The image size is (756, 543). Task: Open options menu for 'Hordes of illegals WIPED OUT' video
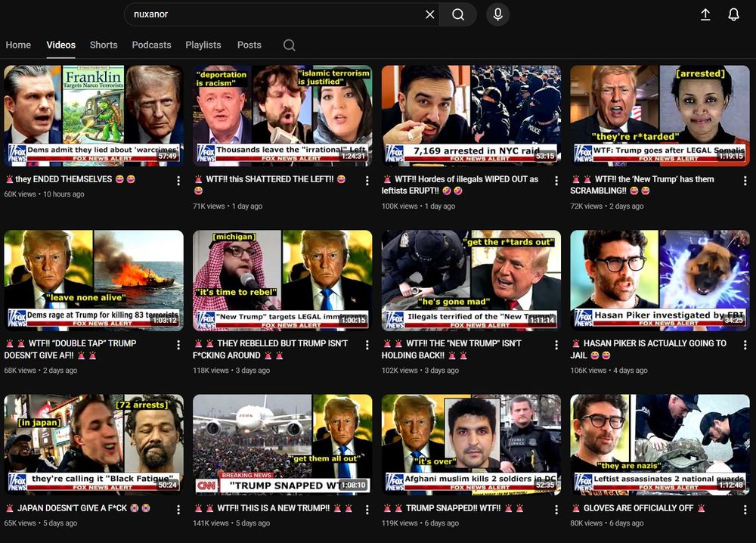coord(556,180)
